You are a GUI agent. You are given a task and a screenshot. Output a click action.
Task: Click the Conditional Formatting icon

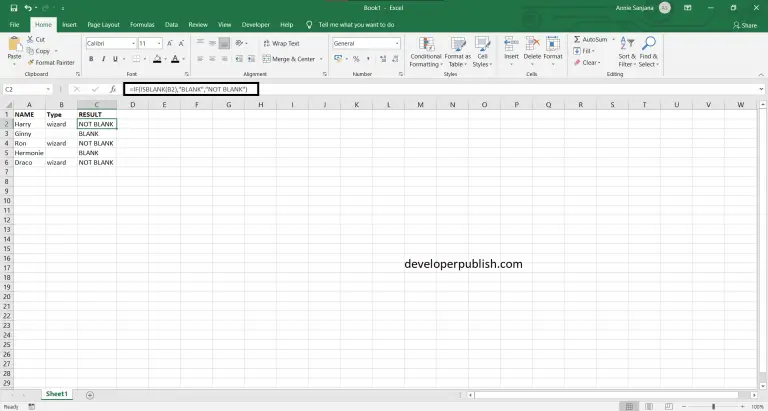pyautogui.click(x=426, y=45)
